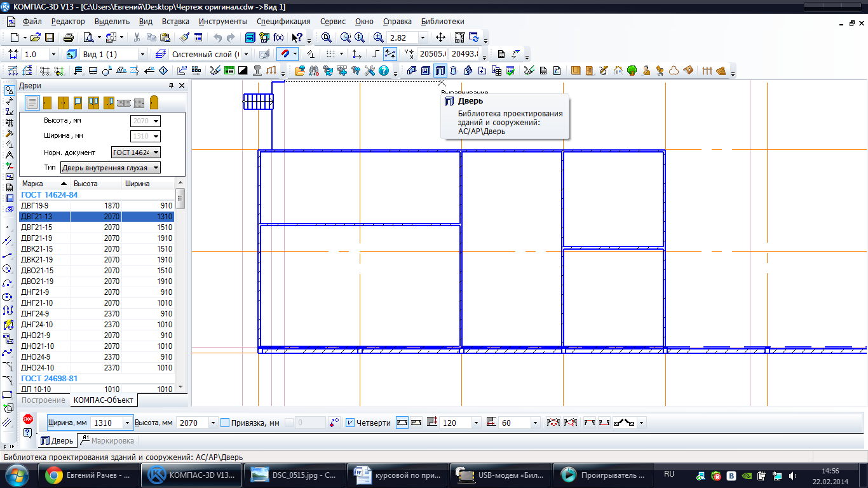Image resolution: width=868 pixels, height=488 pixels.
Task: Switch to the Построение tab
Action: click(x=44, y=400)
